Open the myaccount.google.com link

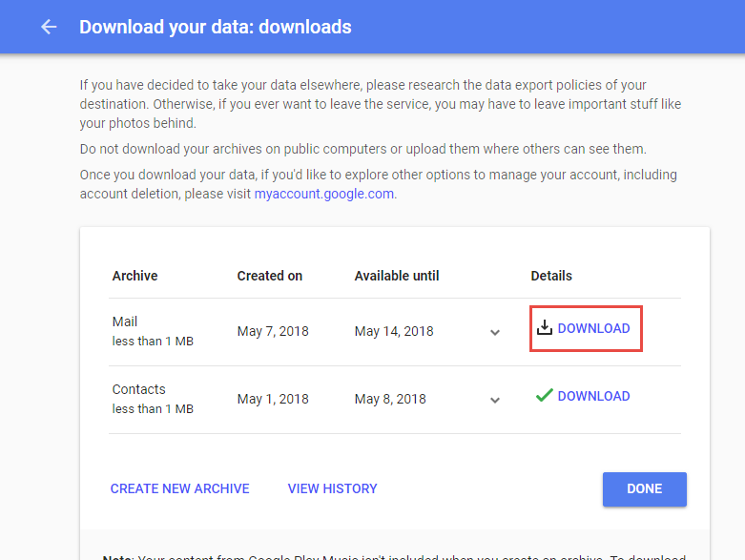(x=323, y=194)
